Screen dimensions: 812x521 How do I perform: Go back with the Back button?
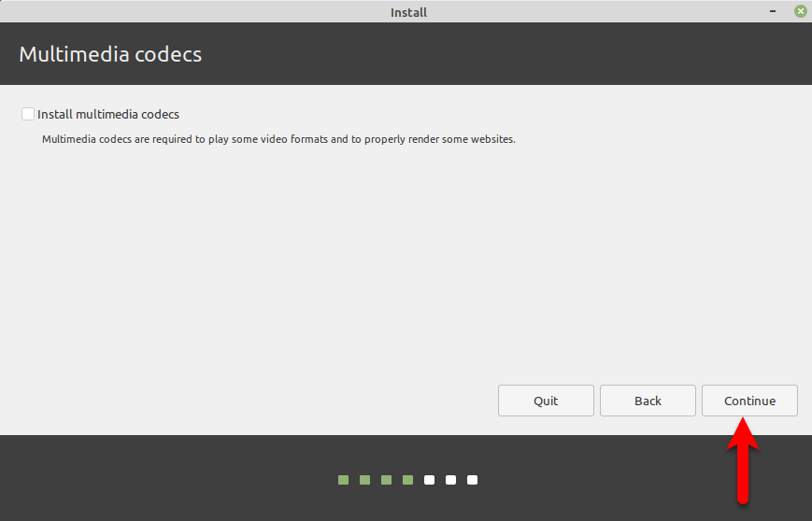648,401
